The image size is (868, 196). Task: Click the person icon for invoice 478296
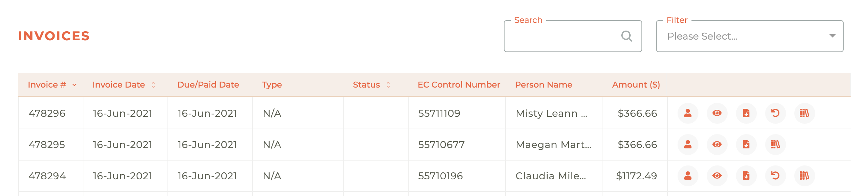[688, 113]
